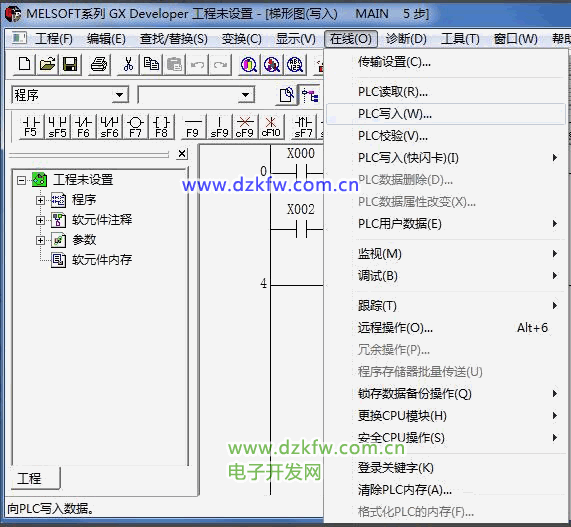Expand the 参数 tree node
The image size is (571, 527).
[40, 240]
